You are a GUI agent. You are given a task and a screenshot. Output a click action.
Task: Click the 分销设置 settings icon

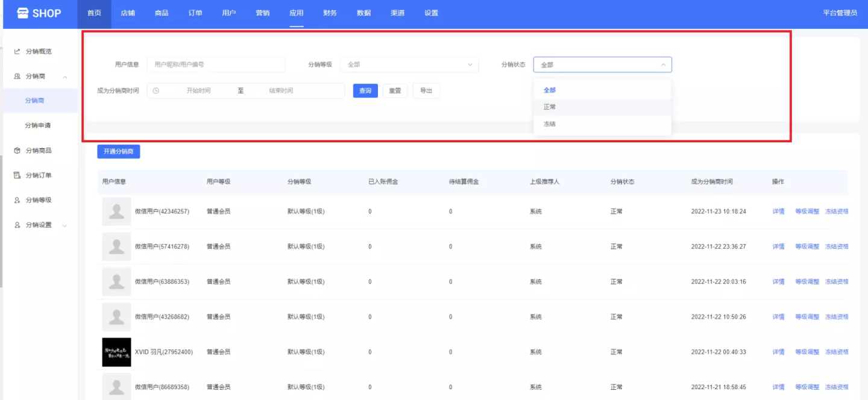tap(17, 225)
